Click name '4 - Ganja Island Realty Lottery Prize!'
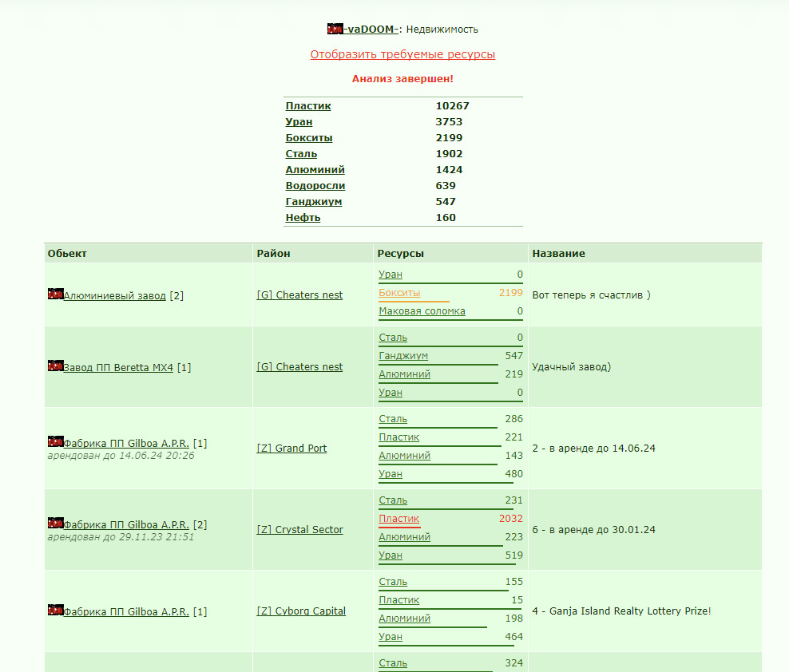Image resolution: width=789 pixels, height=672 pixels. coord(621,611)
